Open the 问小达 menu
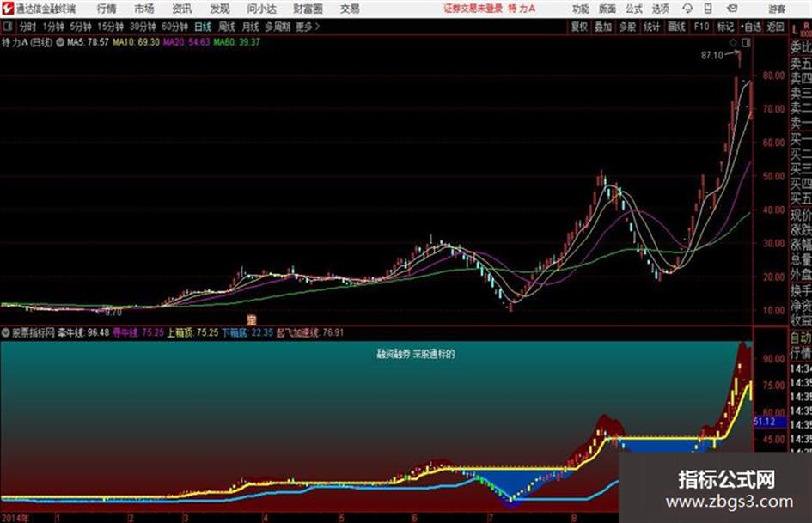Image resolution: width=812 pixels, height=523 pixels. tap(262, 9)
